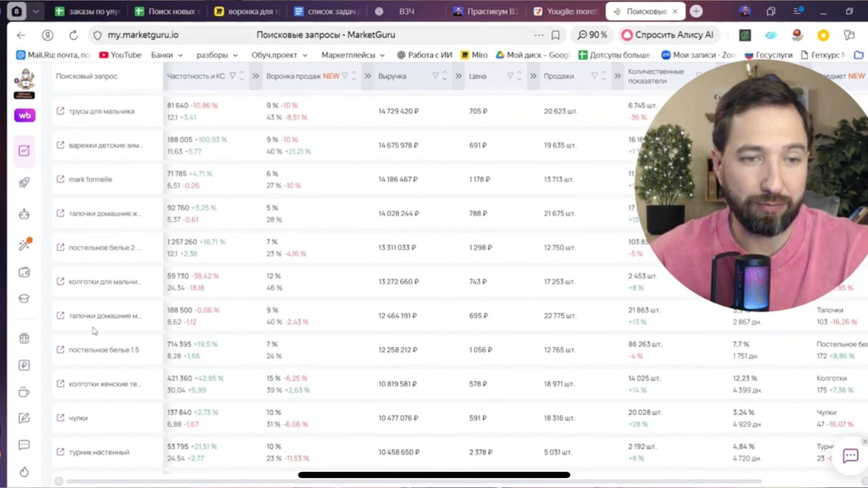The image size is (868, 488).
Task: Open filter for 'Воронка продаж' column
Action: (345, 75)
